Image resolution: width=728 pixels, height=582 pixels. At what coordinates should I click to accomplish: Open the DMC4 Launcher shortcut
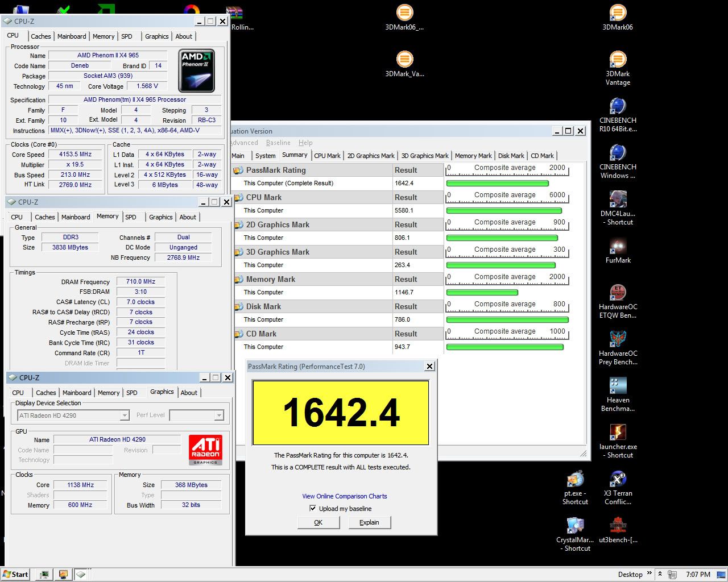coord(618,200)
